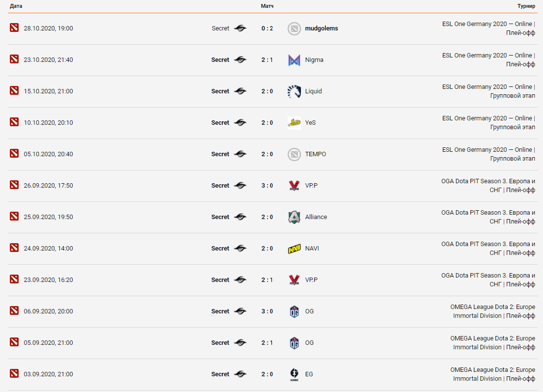Image resolution: width=543 pixels, height=392 pixels.
Task: Click TEMPO placeholder team logo
Action: click(x=294, y=154)
